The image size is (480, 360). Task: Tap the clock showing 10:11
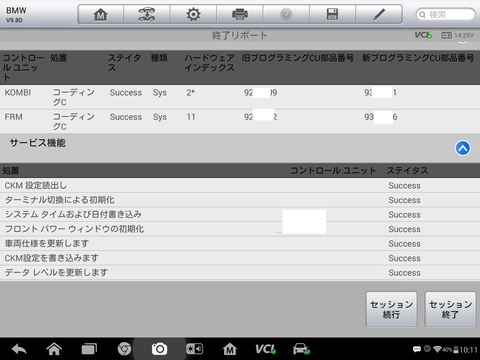469,350
